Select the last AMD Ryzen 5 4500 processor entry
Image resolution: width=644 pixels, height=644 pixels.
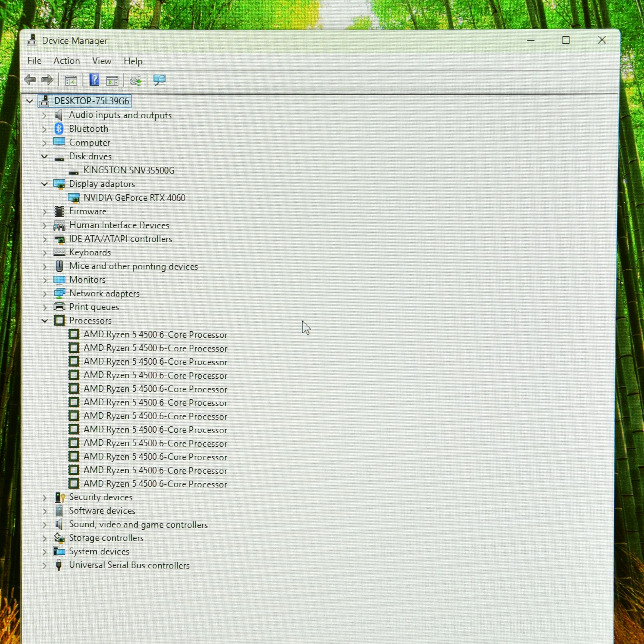pos(155,484)
